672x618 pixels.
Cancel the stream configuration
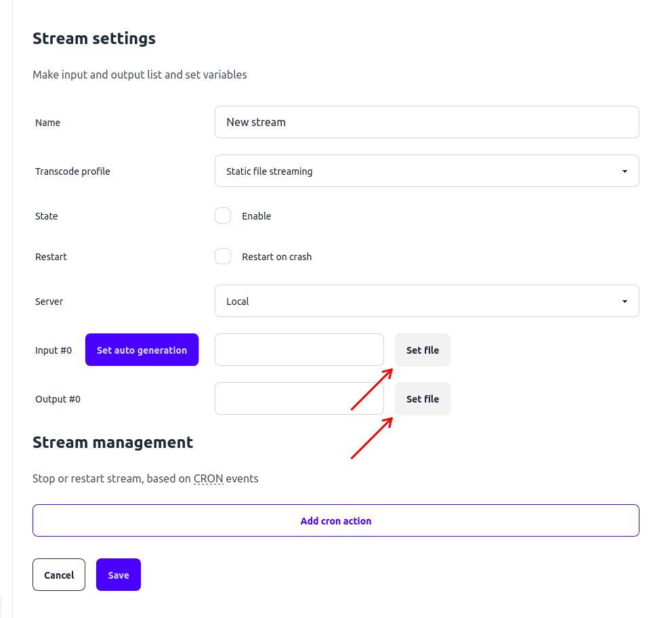tap(58, 575)
